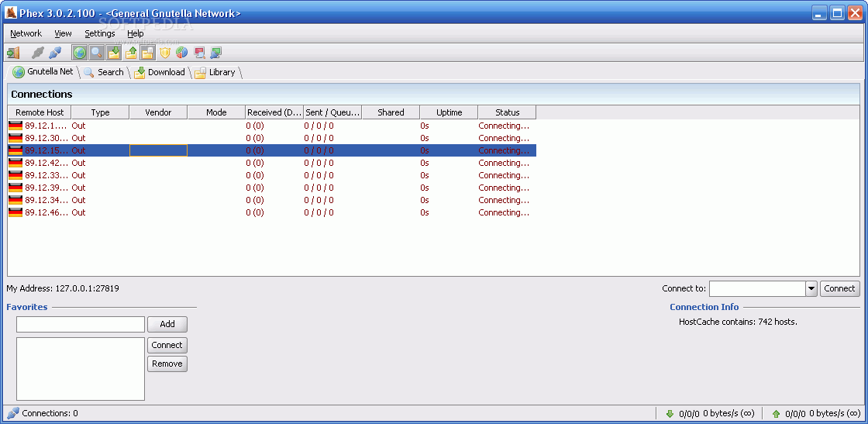Viewport: 868px width, 424px height.
Task: Toggle the Library folder view button in toolbar
Action: (x=148, y=53)
